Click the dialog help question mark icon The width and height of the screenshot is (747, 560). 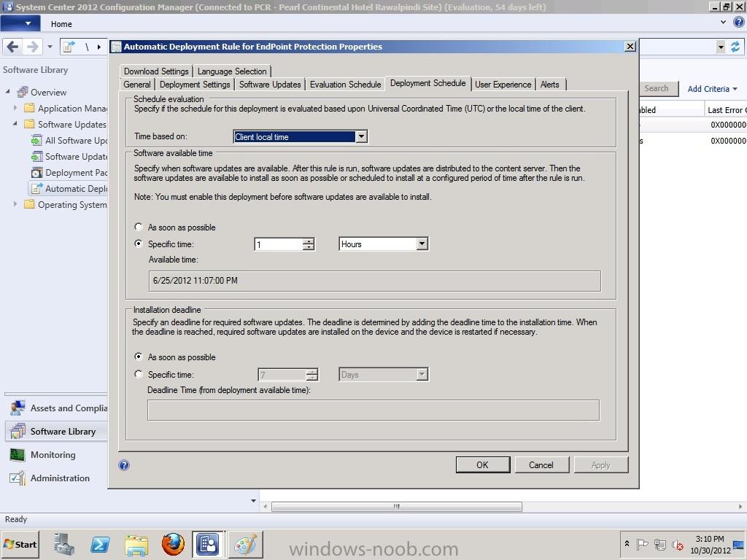click(x=124, y=465)
